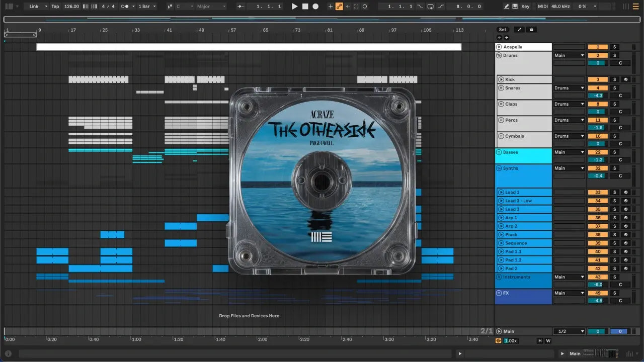Open the view toggle at top-left
644x362 pixels.
coord(9,7)
